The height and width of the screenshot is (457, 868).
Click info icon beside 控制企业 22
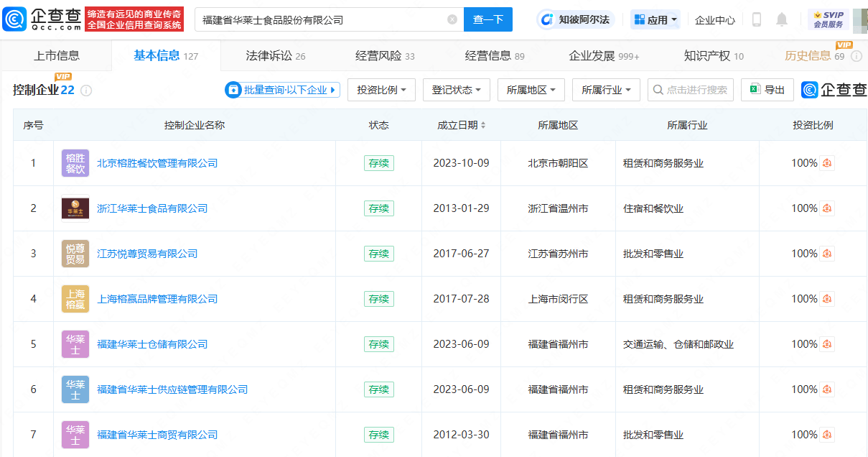(86, 91)
